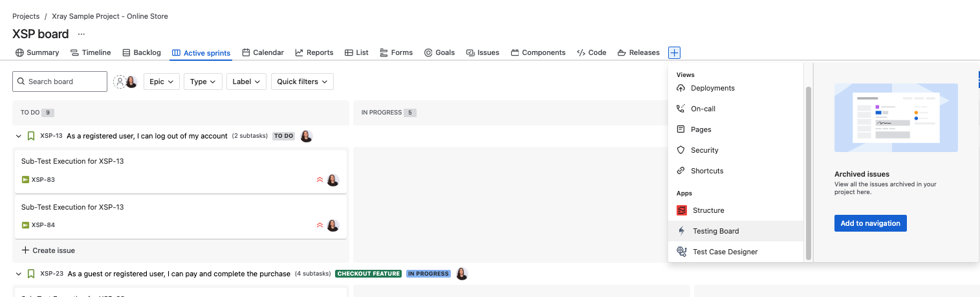
Task: Click the TO DO status badge on XSP-13
Action: [x=283, y=136]
